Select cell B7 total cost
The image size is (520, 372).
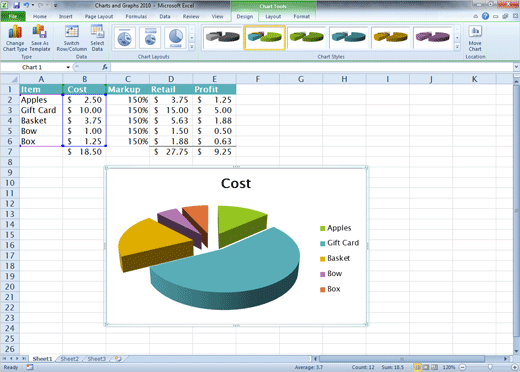coord(84,152)
